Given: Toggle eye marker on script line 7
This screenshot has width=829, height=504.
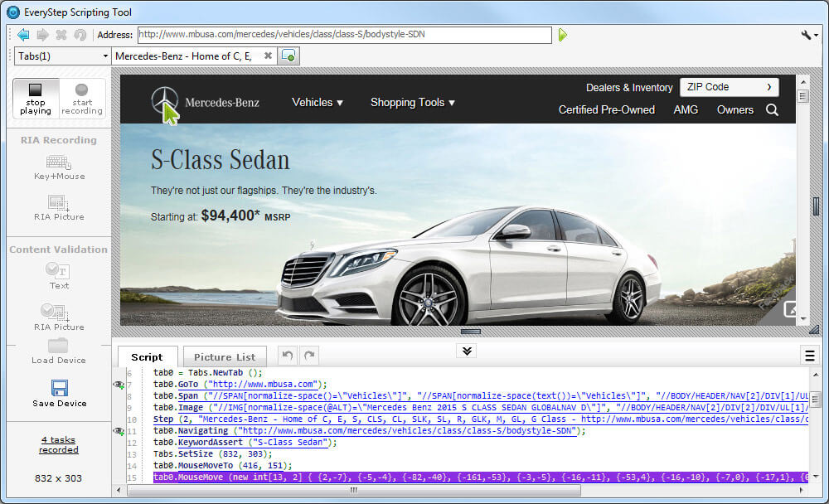Looking at the screenshot, I should 119,385.
